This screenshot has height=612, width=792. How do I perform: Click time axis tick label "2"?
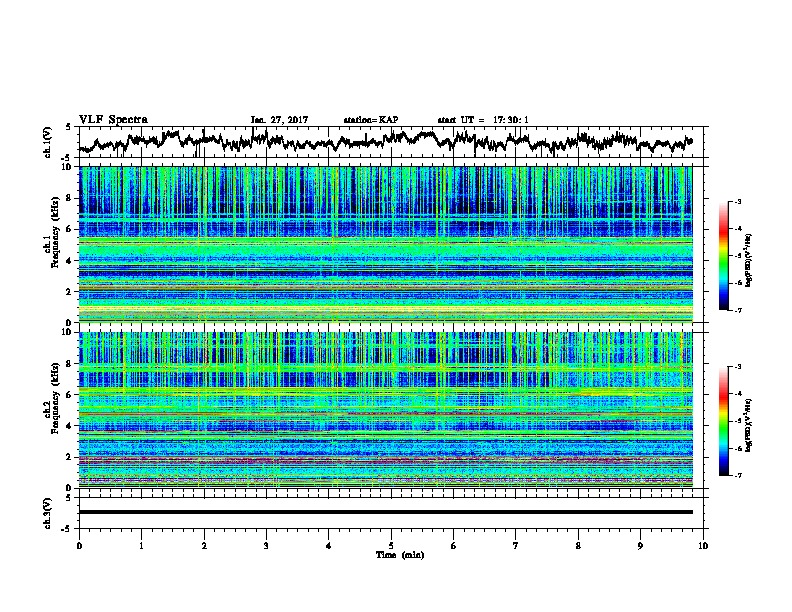(x=204, y=546)
